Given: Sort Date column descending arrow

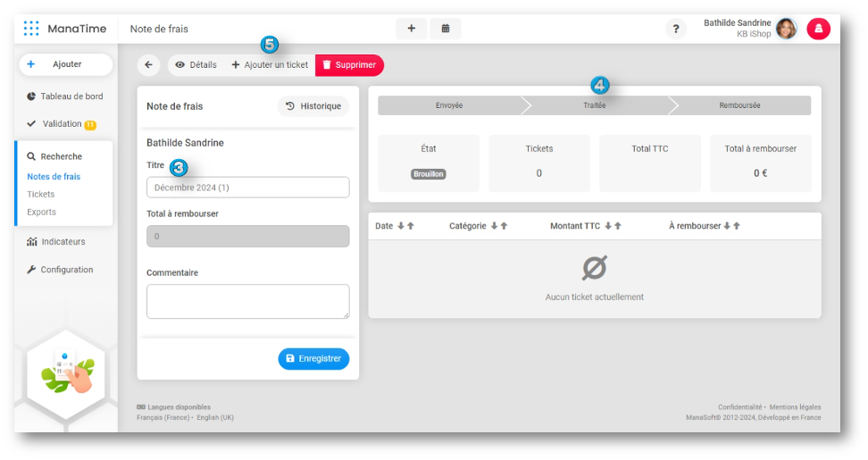Looking at the screenshot, I should [x=400, y=226].
